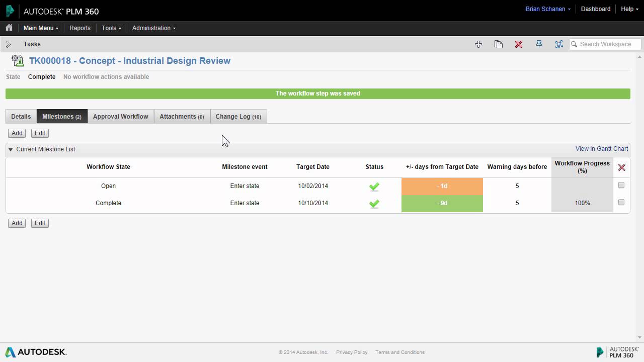Click the red Delete item icon
The height and width of the screenshot is (362, 644).
pyautogui.click(x=519, y=44)
